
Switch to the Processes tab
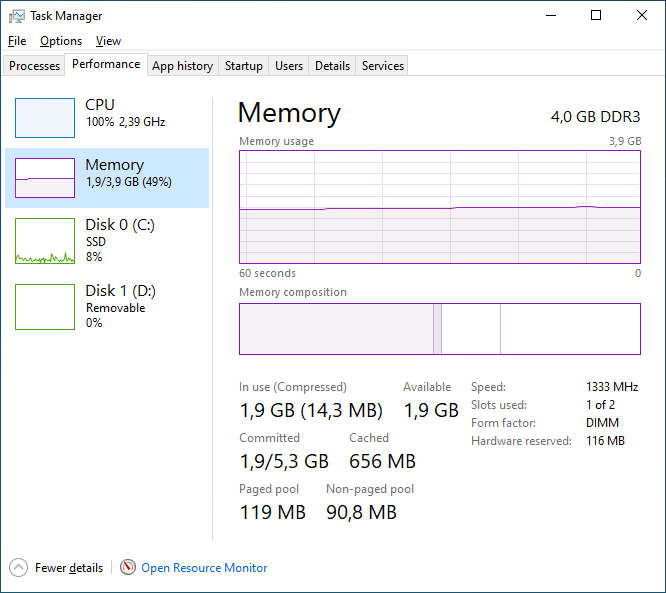click(x=35, y=66)
